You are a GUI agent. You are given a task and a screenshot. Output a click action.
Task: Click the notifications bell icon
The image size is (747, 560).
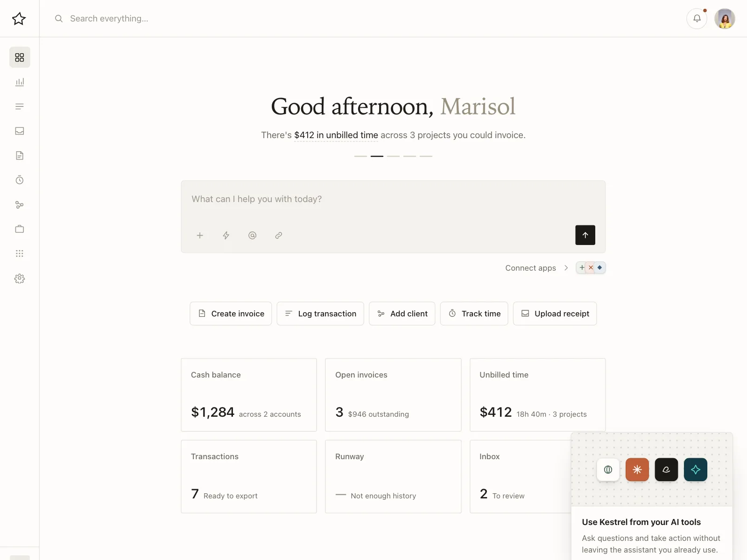pos(697,19)
